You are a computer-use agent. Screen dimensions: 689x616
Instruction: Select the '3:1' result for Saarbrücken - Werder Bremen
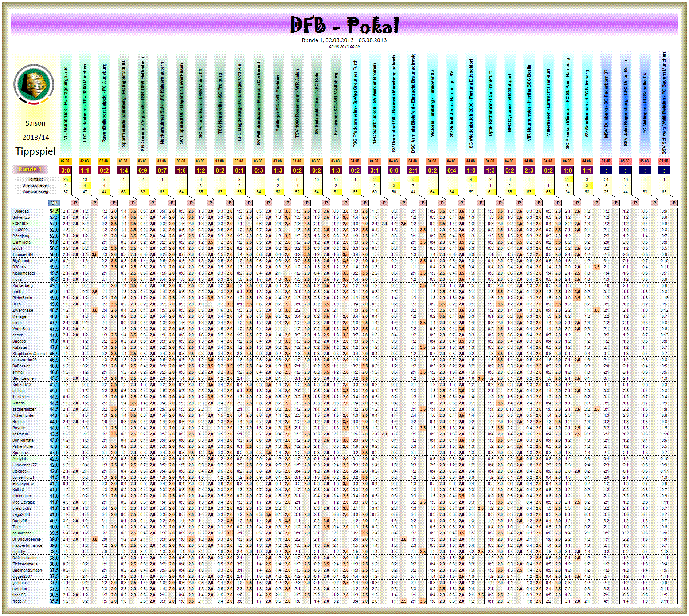(x=374, y=170)
